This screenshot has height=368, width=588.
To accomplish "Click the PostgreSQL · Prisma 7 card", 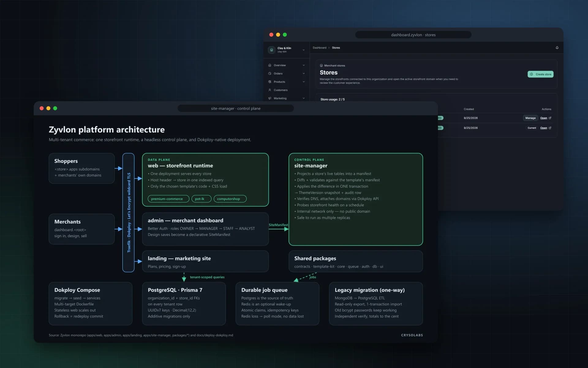I will point(184,304).
